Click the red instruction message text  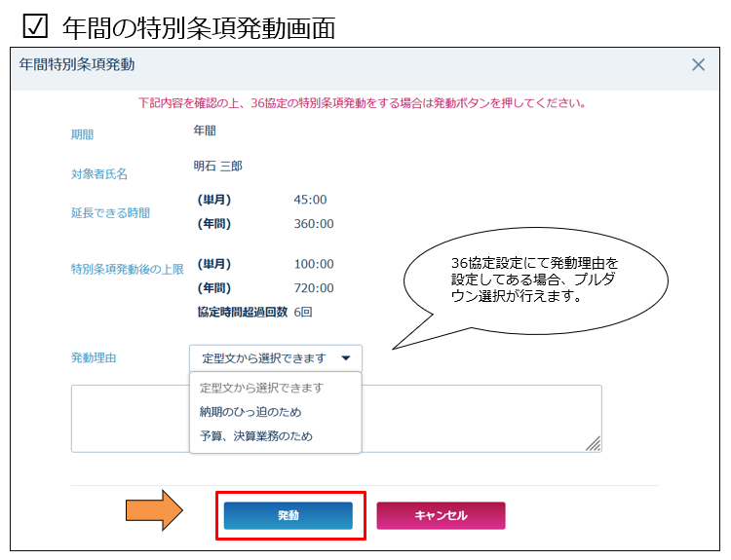pos(362,102)
